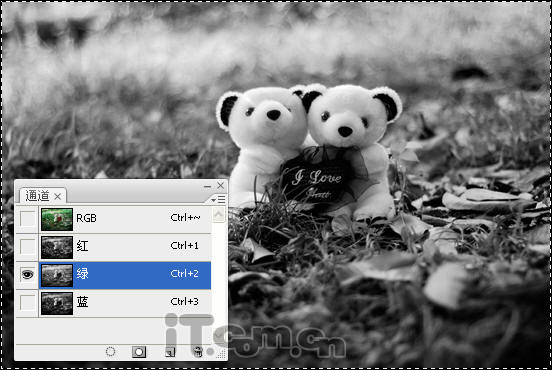Image resolution: width=552 pixels, height=370 pixels.
Task: Load channel as selection icon
Action: [111, 351]
